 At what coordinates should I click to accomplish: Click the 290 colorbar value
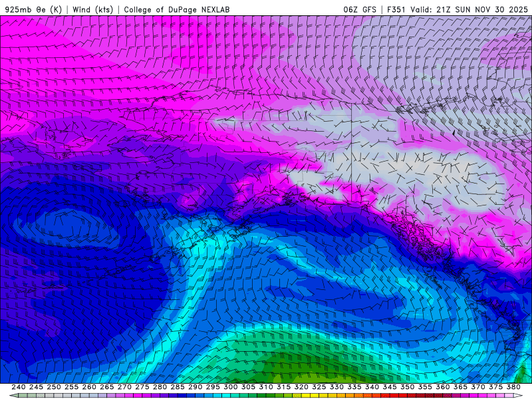(195, 387)
